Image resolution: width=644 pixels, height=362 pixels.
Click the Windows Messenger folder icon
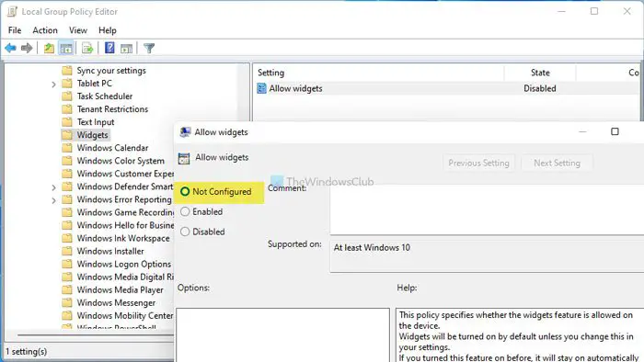coord(67,302)
